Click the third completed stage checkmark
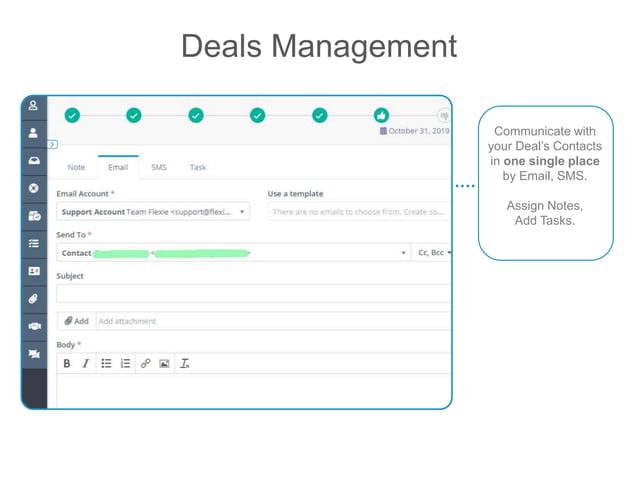The width and height of the screenshot is (638, 478). coord(196,116)
